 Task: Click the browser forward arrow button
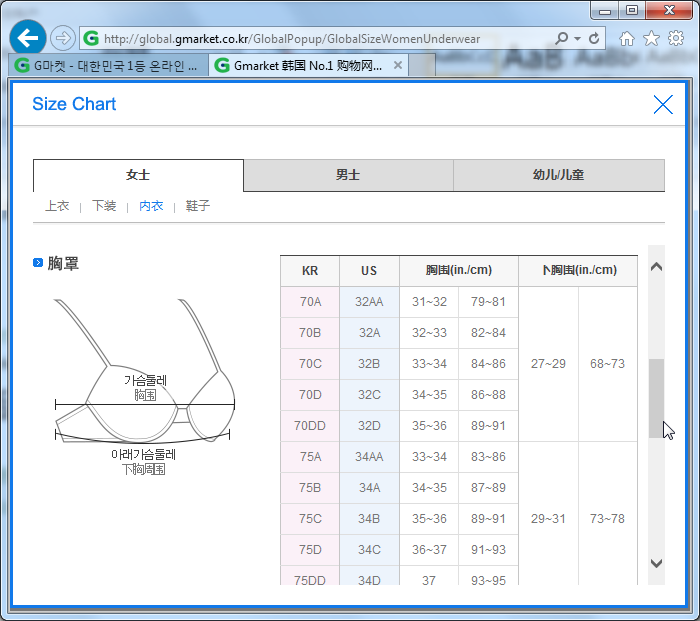[x=62, y=38]
